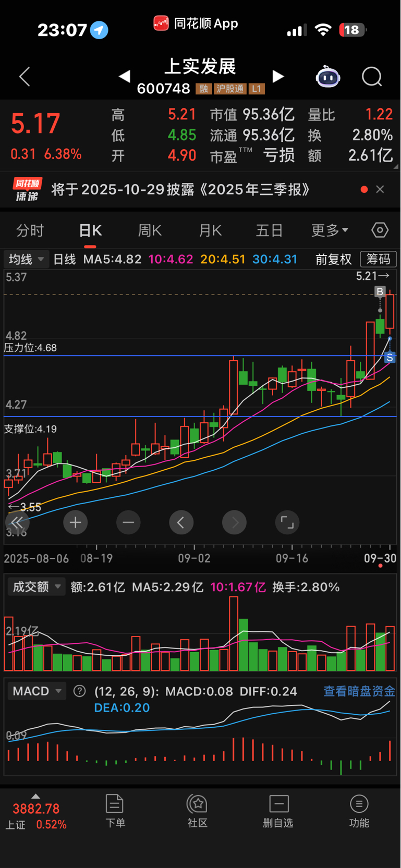Viewport: 401px width, 868px height.
Task: Tap stock code 600748
Action: tap(163, 89)
